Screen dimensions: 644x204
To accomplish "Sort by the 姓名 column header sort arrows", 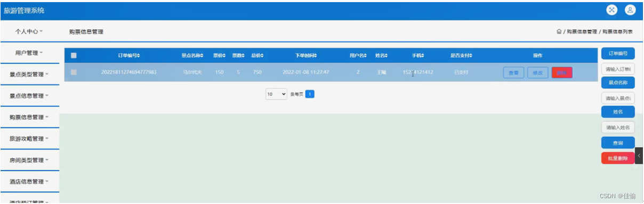I will click(386, 55).
